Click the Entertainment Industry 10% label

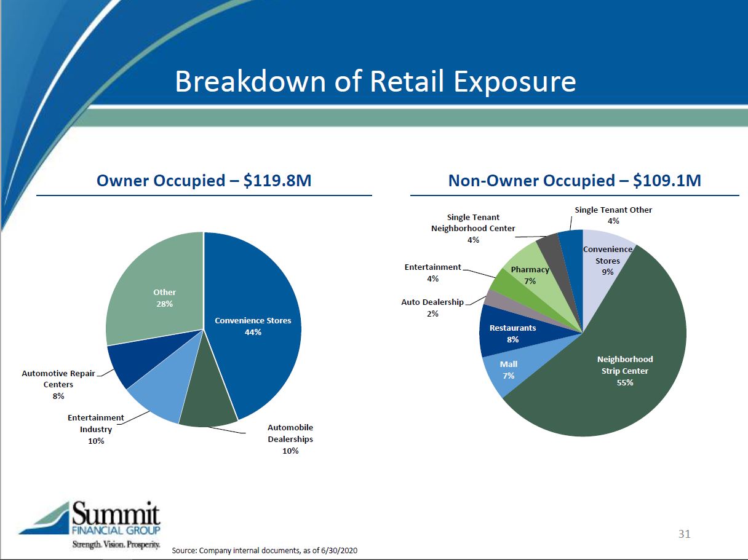96,429
